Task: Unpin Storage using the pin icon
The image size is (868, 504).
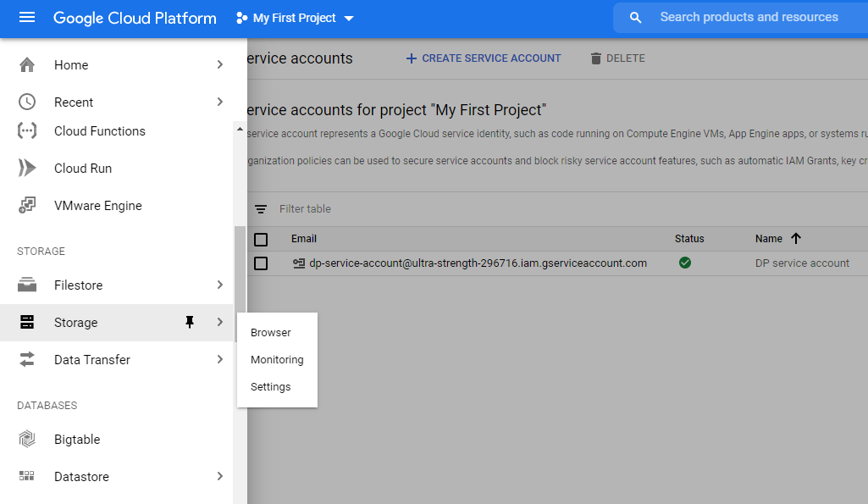Action: [x=190, y=322]
